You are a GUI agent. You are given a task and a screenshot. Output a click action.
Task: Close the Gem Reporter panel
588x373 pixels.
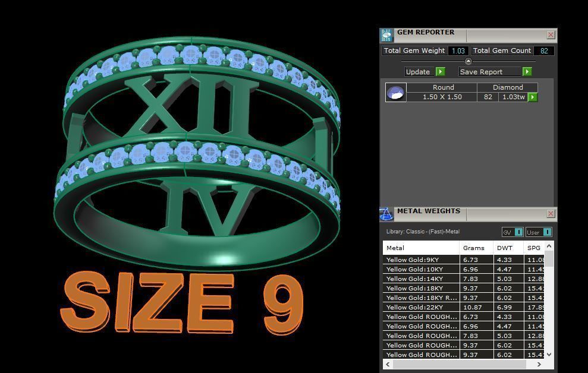pos(551,35)
